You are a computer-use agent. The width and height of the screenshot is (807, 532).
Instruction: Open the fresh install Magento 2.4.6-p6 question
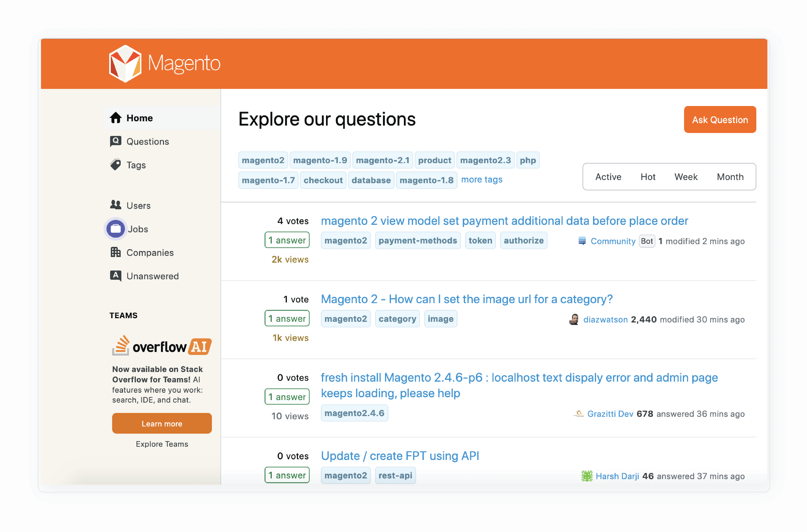(519, 385)
